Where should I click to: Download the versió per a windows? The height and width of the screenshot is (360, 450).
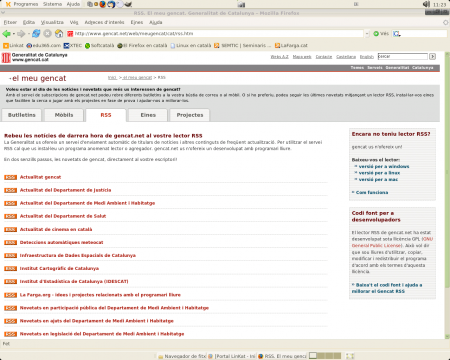pyautogui.click(x=384, y=166)
